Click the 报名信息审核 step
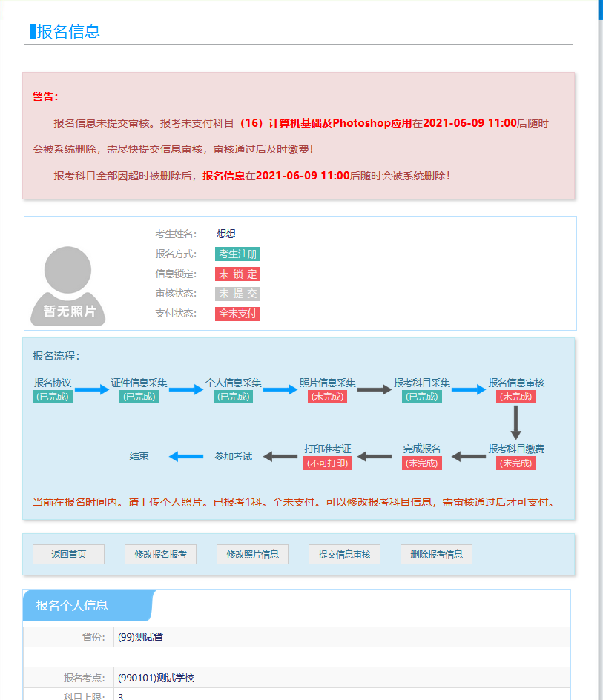 (516, 383)
